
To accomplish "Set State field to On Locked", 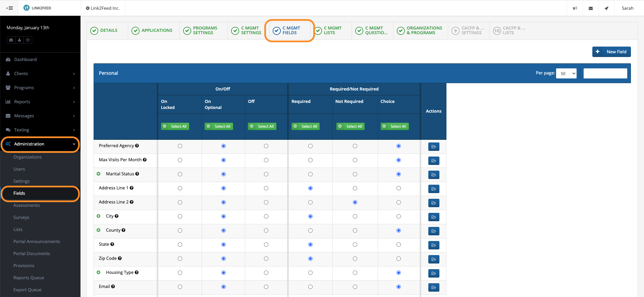I will point(180,245).
